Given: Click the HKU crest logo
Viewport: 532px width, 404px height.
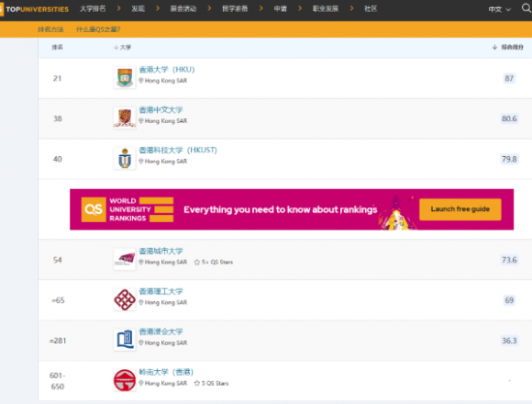Looking at the screenshot, I should (125, 77).
